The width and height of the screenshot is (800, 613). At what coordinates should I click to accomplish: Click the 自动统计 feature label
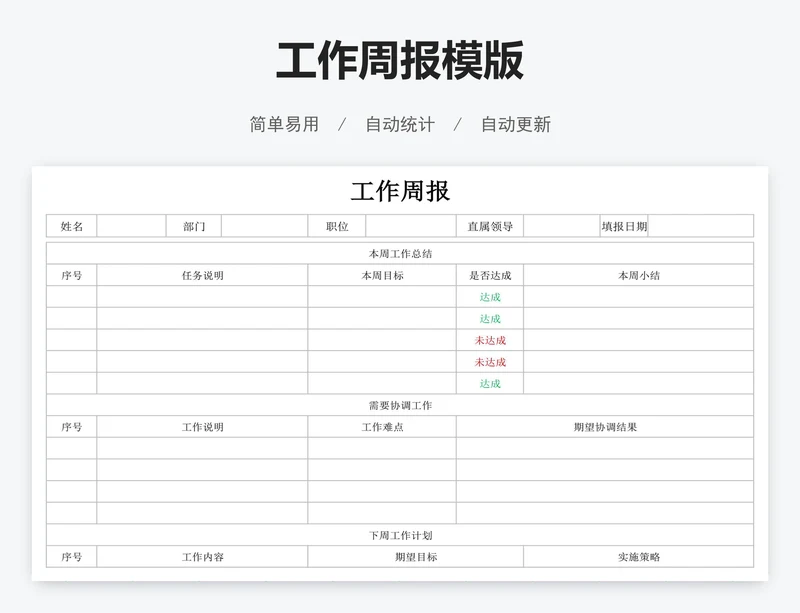pos(400,125)
